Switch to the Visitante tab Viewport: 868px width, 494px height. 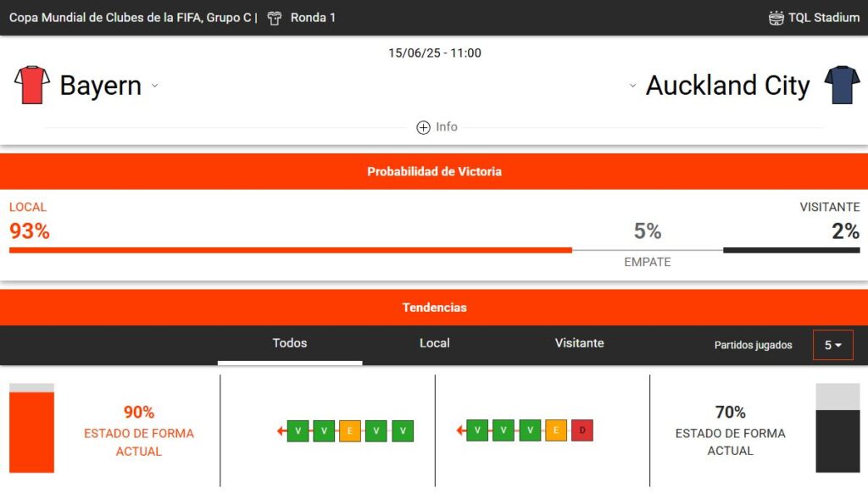click(x=579, y=343)
